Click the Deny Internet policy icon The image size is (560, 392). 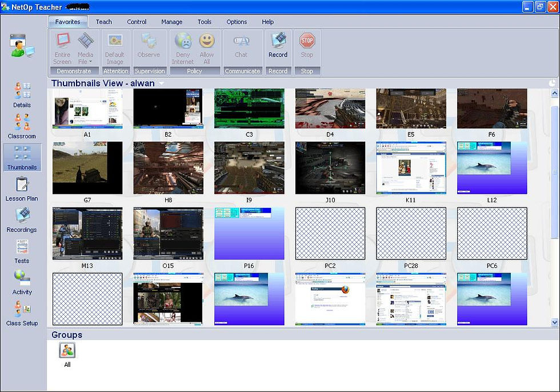point(183,48)
